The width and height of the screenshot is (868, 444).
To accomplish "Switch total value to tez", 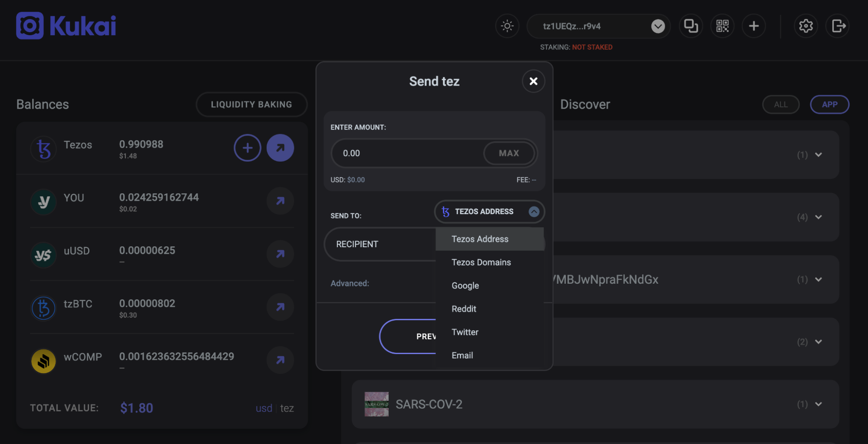I will coord(287,408).
